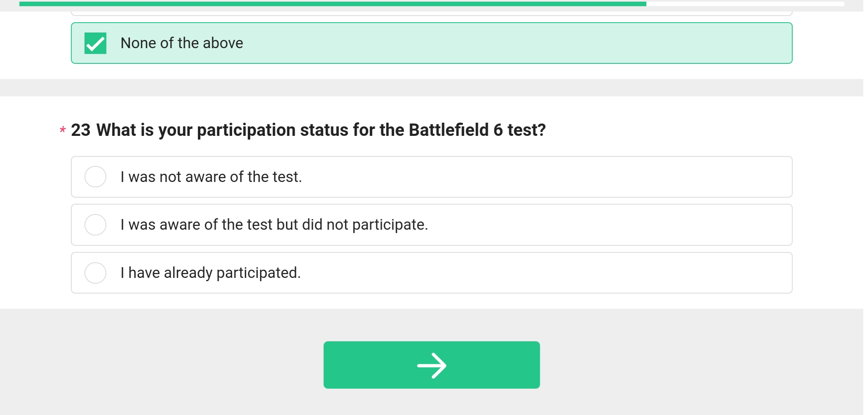Click the gray divider above question 23

(431, 88)
